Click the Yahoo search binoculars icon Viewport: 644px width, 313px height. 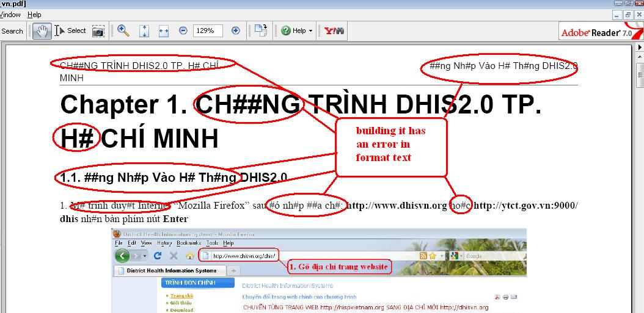pyautogui.click(x=334, y=31)
